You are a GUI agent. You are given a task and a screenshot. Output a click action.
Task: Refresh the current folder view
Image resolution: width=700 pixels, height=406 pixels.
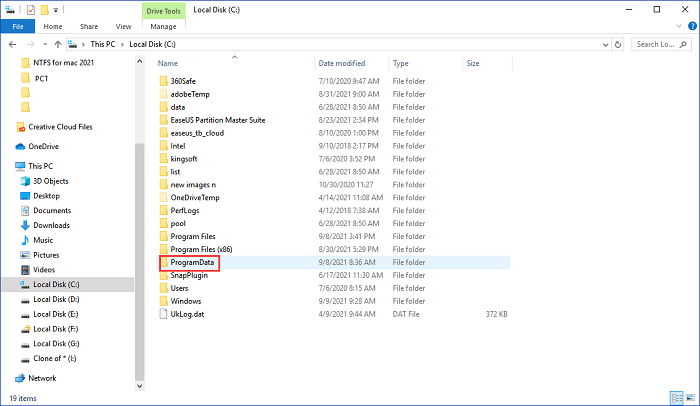617,44
